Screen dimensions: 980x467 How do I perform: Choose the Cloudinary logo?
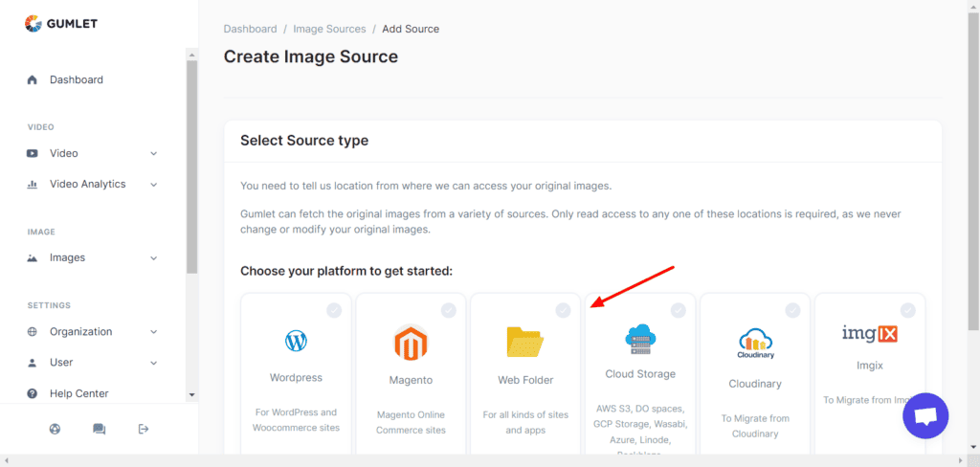(x=754, y=343)
